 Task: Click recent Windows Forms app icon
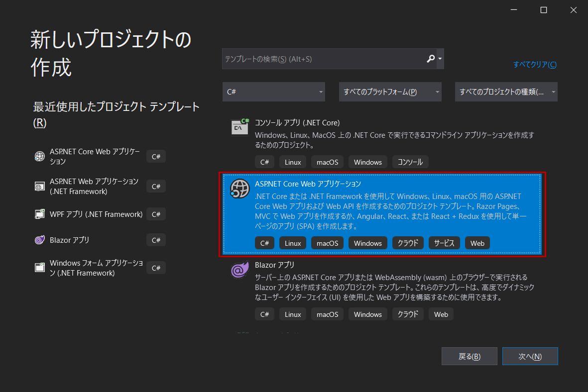pyautogui.click(x=40, y=268)
